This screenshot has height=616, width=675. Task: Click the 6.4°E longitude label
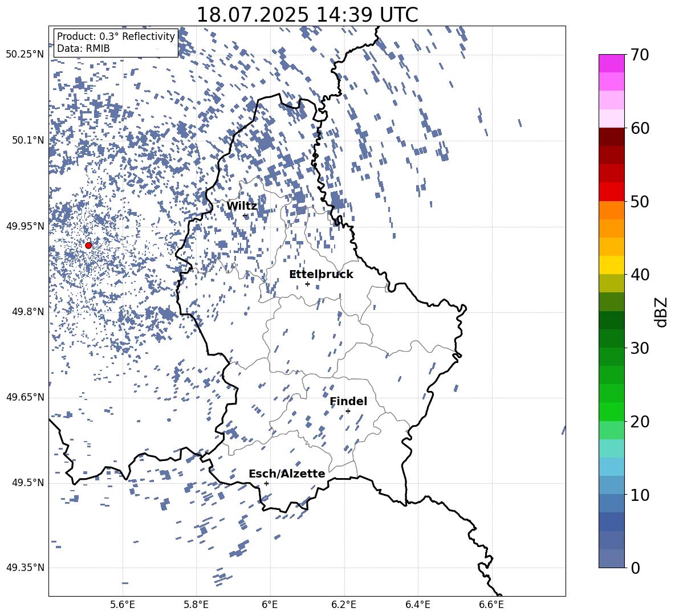pyautogui.click(x=417, y=605)
